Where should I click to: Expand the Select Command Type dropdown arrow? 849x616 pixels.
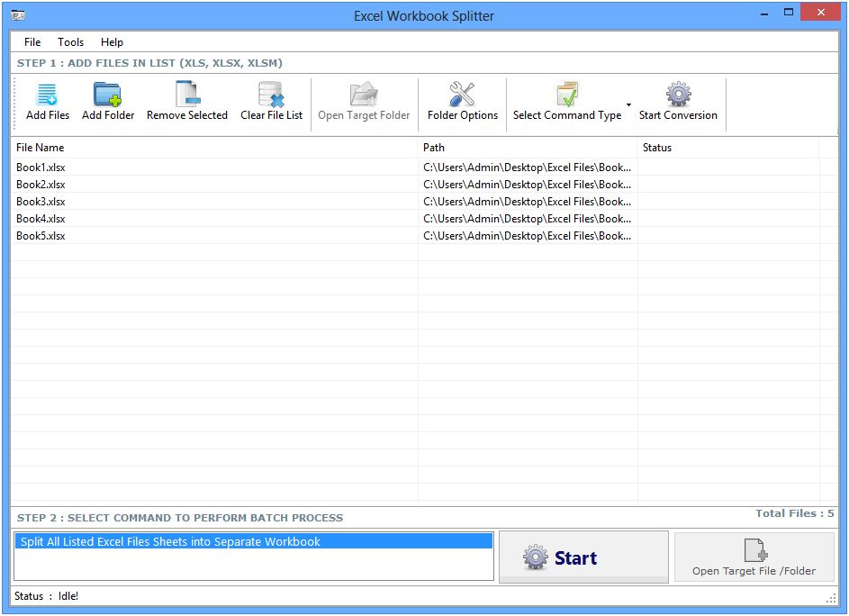coord(628,104)
